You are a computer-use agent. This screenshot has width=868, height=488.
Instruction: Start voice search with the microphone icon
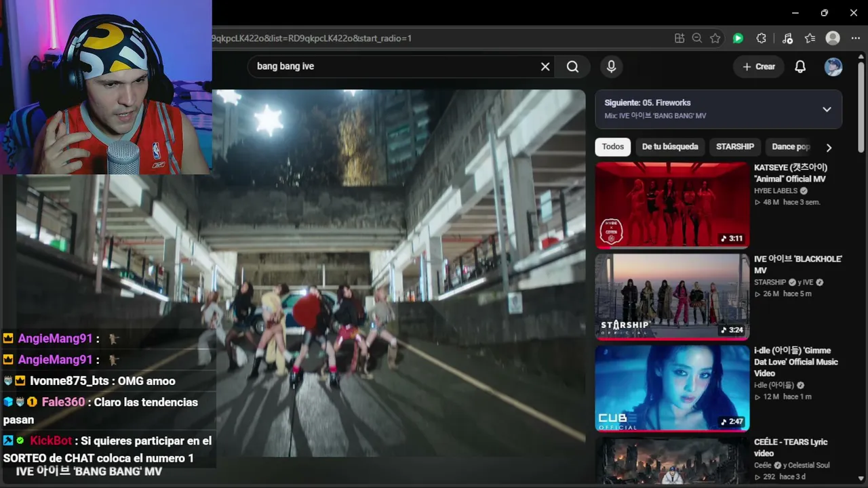click(611, 66)
